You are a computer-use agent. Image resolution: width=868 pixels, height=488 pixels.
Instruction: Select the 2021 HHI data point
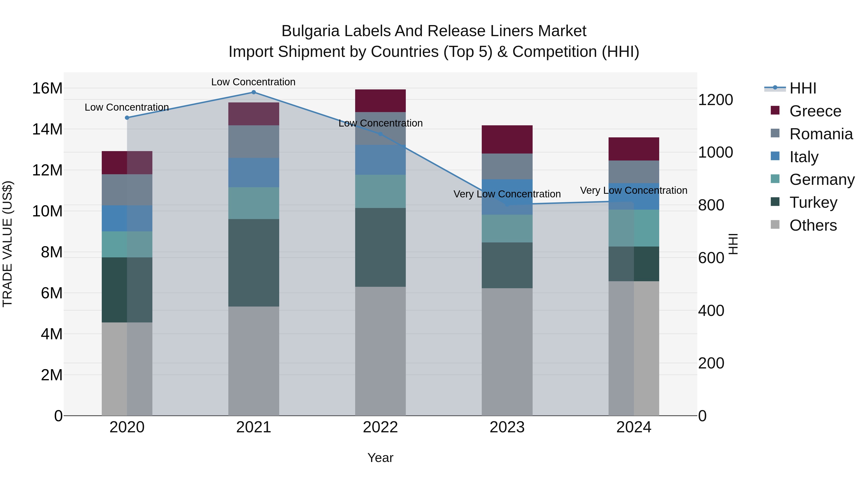pyautogui.click(x=254, y=92)
